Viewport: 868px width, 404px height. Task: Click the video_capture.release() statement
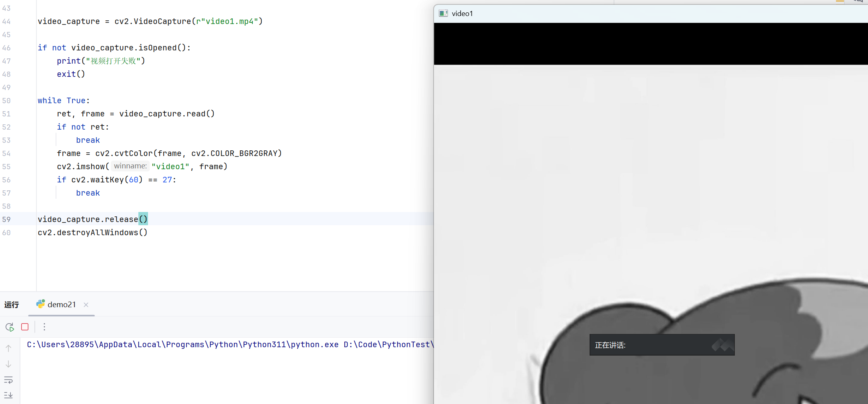point(93,219)
